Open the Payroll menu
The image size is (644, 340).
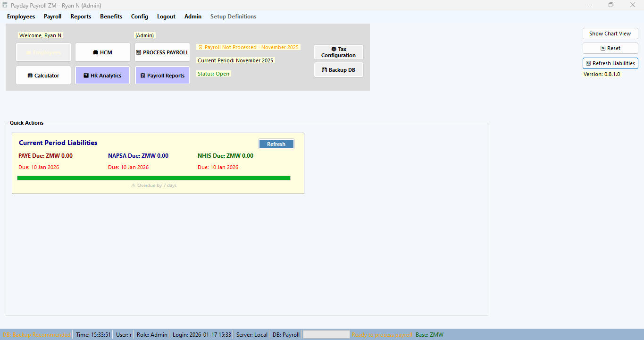point(52,17)
